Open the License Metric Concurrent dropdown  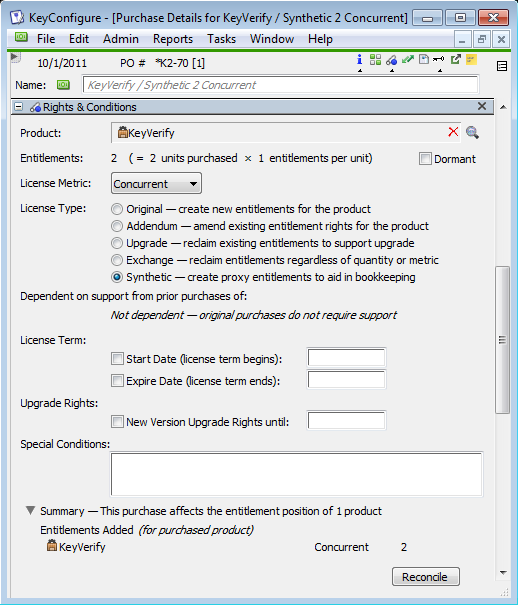pyautogui.click(x=156, y=184)
